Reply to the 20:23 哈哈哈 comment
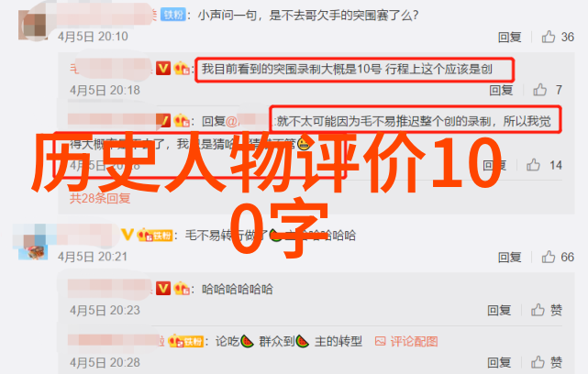This screenshot has width=588, height=374. (x=499, y=311)
